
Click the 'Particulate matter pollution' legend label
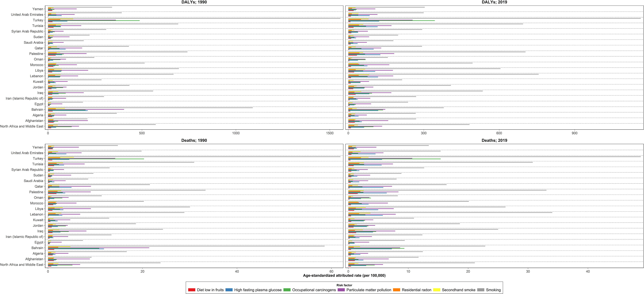click(x=369, y=290)
